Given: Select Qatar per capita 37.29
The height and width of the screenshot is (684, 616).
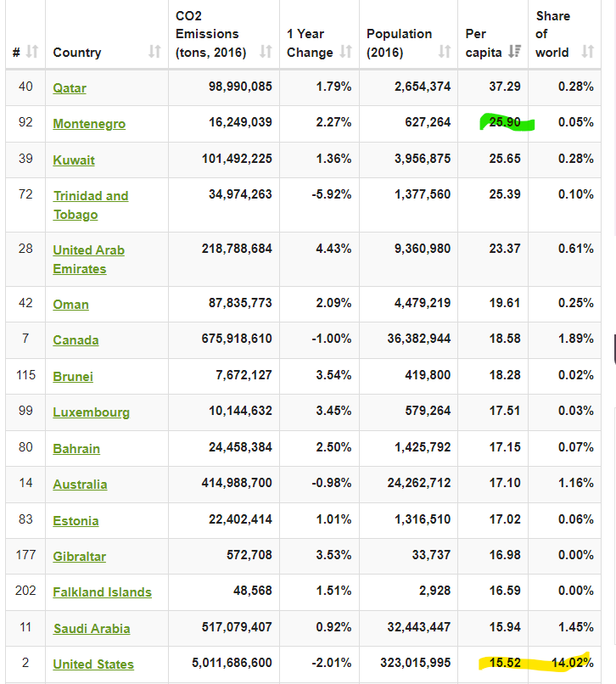Looking at the screenshot, I should [505, 87].
